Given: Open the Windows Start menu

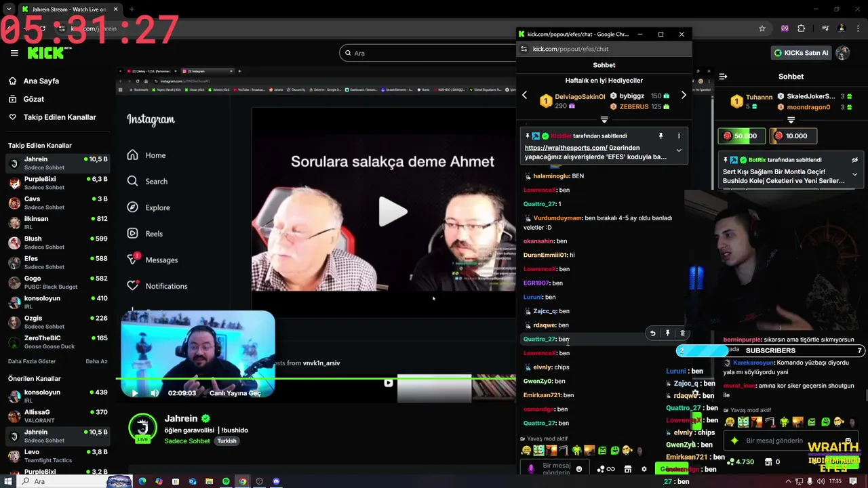Looking at the screenshot, I should (x=7, y=481).
